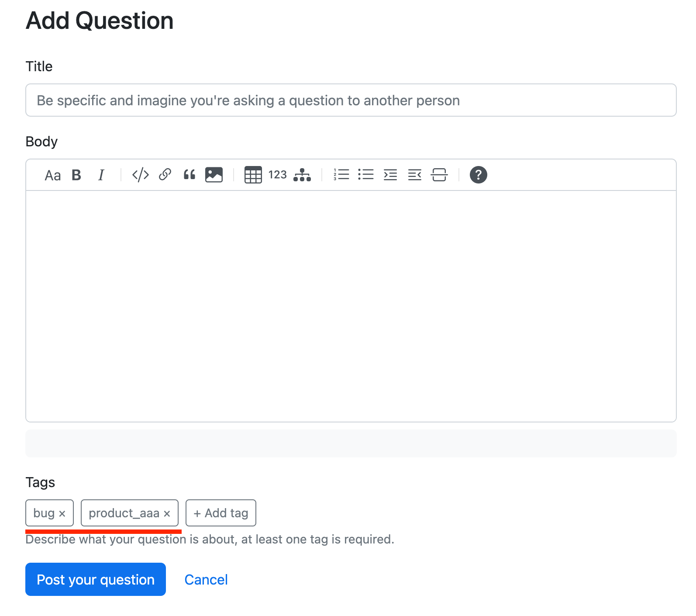The width and height of the screenshot is (696, 616).
Task: Click Add tag to create a new tag
Action: (221, 513)
